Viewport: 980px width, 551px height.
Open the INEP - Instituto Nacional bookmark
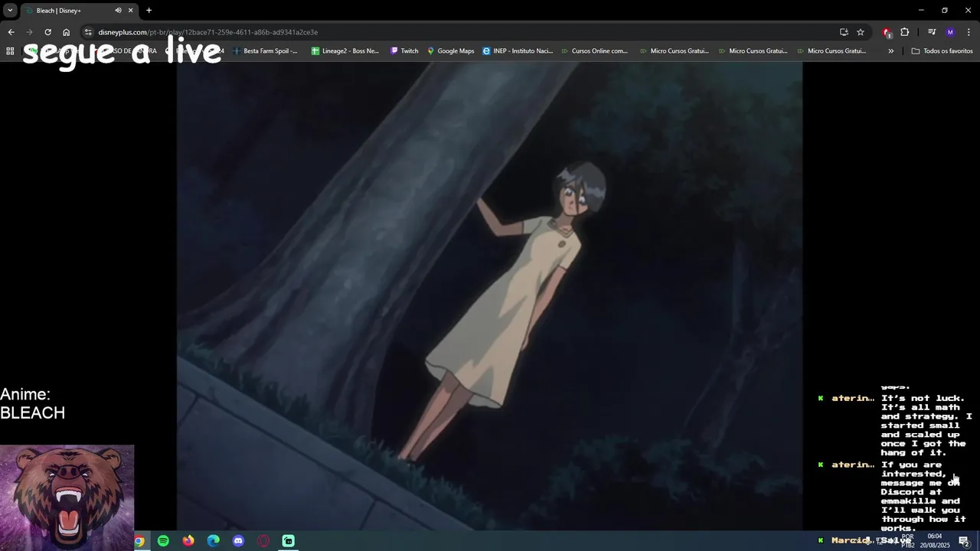(x=518, y=51)
